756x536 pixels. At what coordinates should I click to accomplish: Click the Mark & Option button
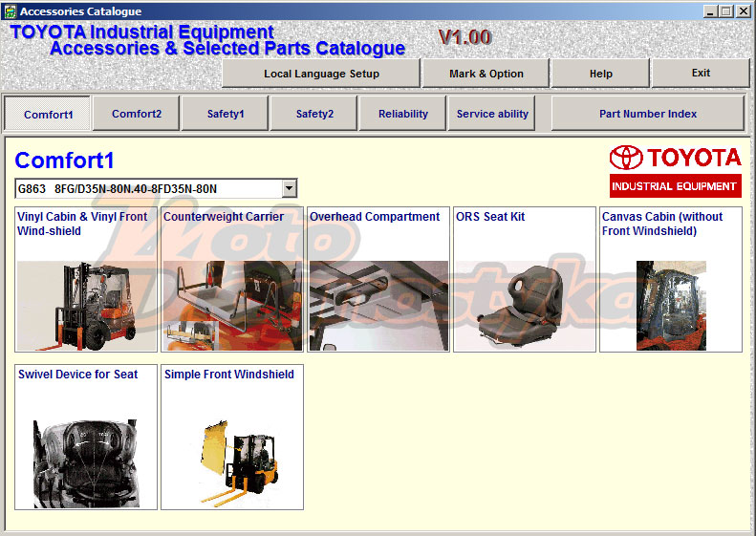pyautogui.click(x=486, y=74)
